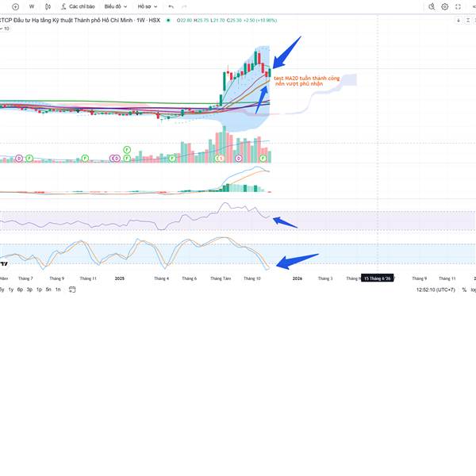Undo the last chart action
This screenshot has height=476, width=476.
click(x=171, y=6)
